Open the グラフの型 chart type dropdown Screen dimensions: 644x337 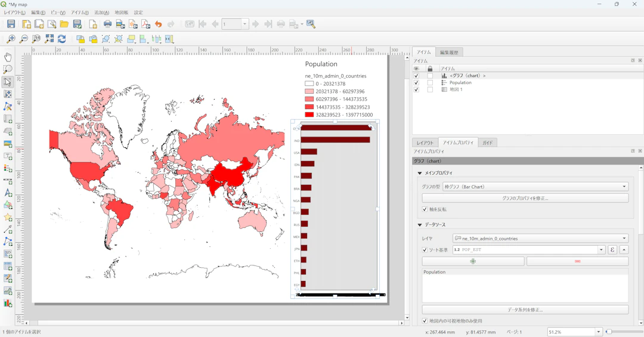[535, 187]
